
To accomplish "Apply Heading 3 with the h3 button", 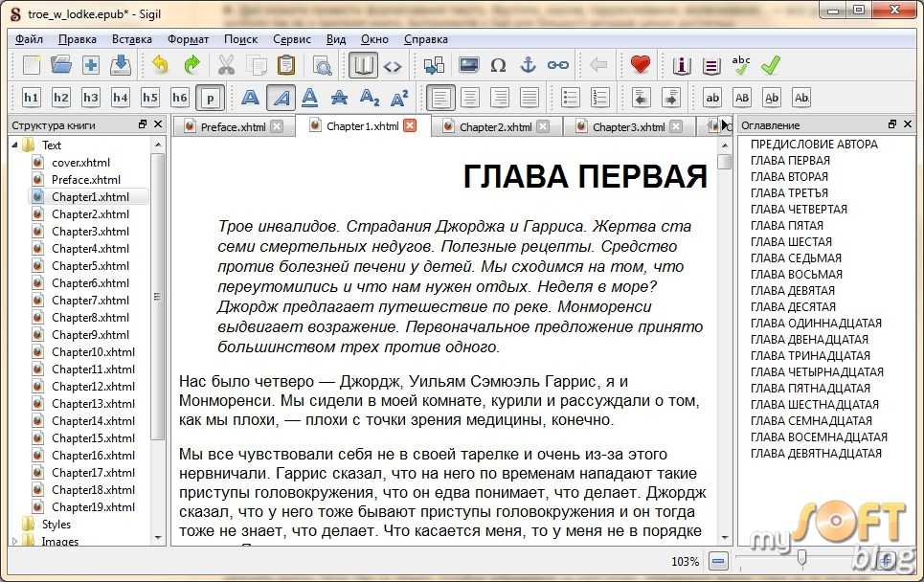I will pos(91,98).
